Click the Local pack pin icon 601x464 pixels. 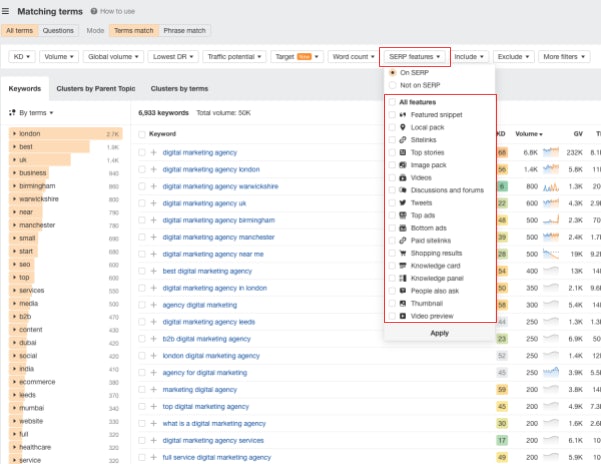402,128
